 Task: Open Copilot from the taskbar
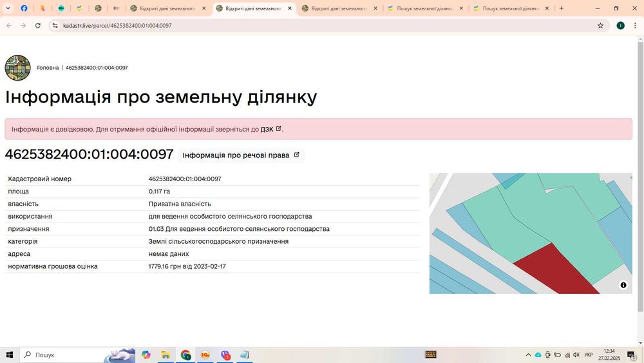click(x=146, y=355)
